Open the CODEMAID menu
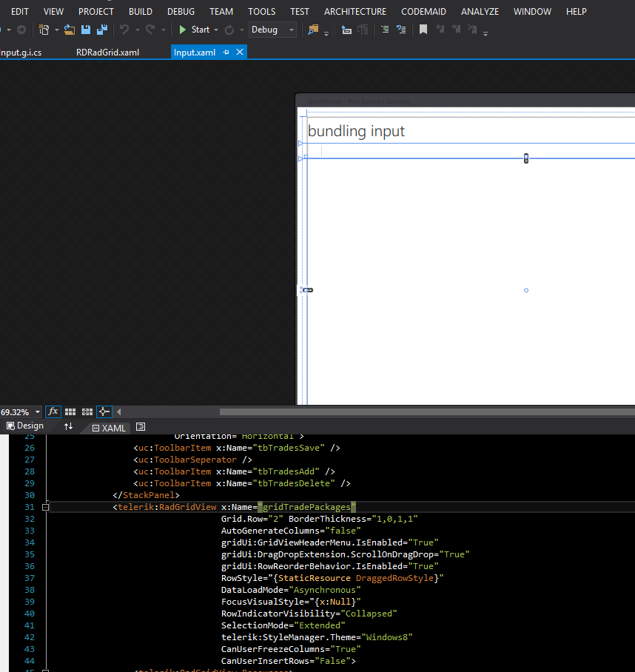Viewport: 635px width, 672px height. tap(425, 11)
